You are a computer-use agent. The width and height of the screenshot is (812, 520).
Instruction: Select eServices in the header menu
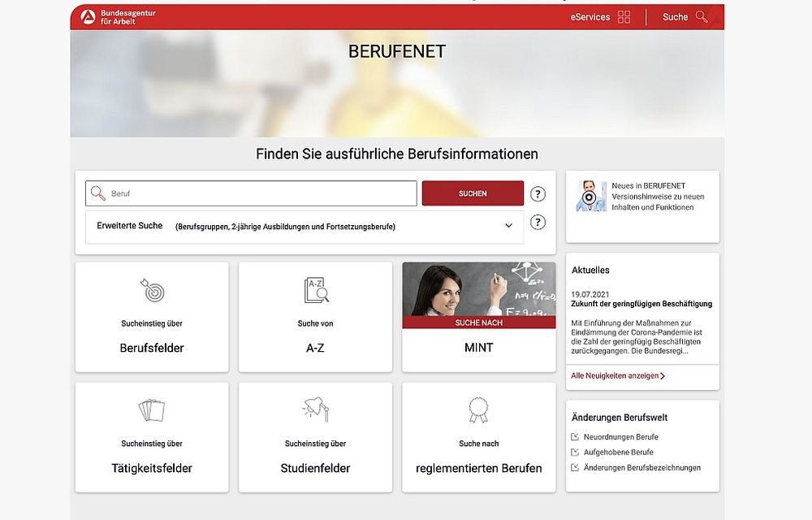pos(590,17)
